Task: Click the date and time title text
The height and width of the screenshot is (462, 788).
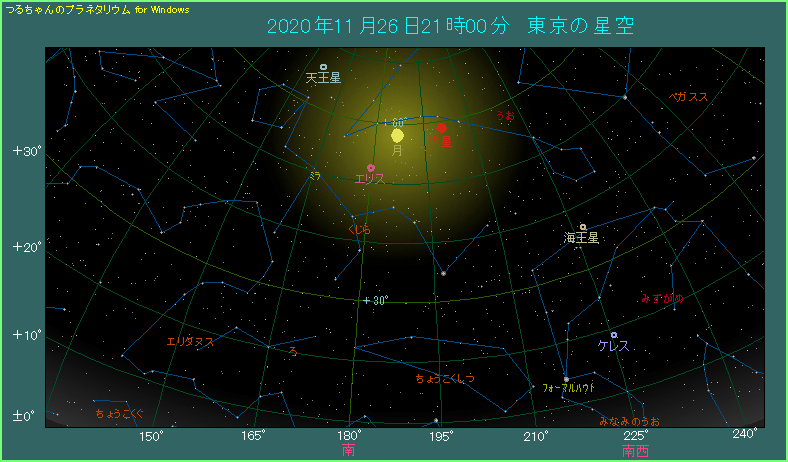Action: [449, 26]
